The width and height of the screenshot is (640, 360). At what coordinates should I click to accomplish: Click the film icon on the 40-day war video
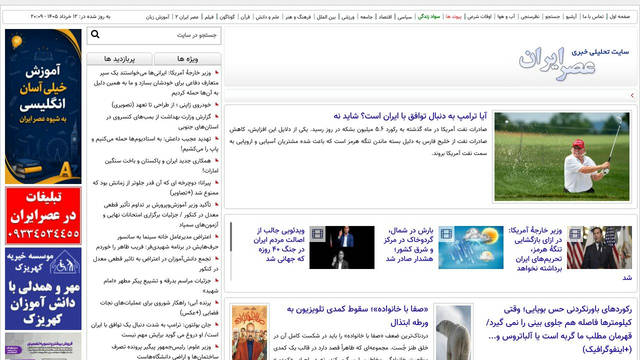[317, 234]
